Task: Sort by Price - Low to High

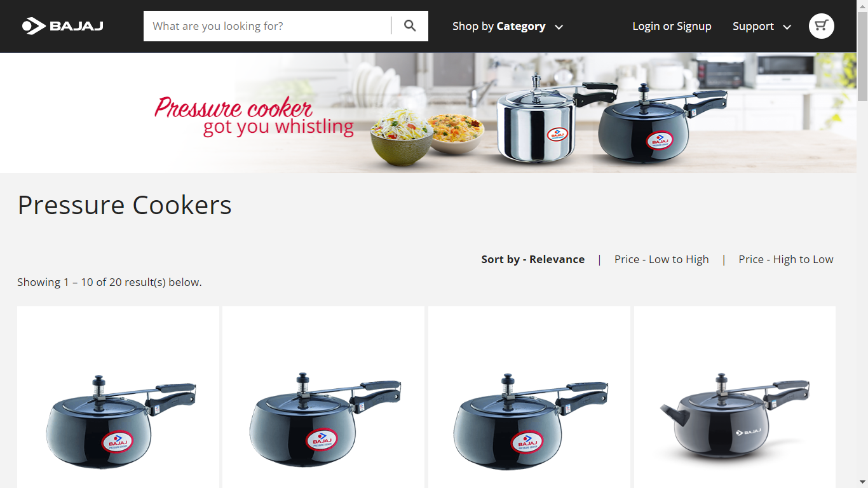Action: pyautogui.click(x=661, y=259)
